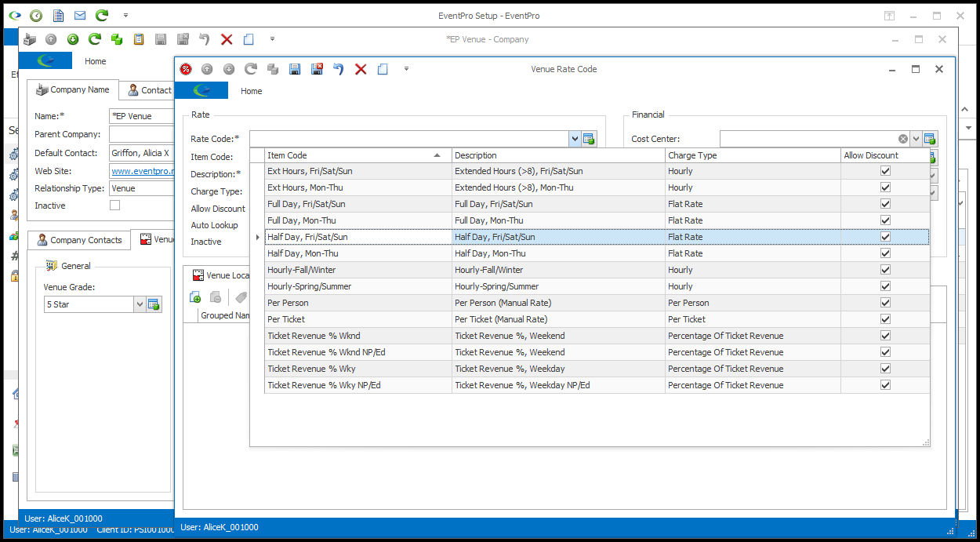This screenshot has height=542, width=980.
Task: Click the Allow Discount column header
Action: (885, 155)
